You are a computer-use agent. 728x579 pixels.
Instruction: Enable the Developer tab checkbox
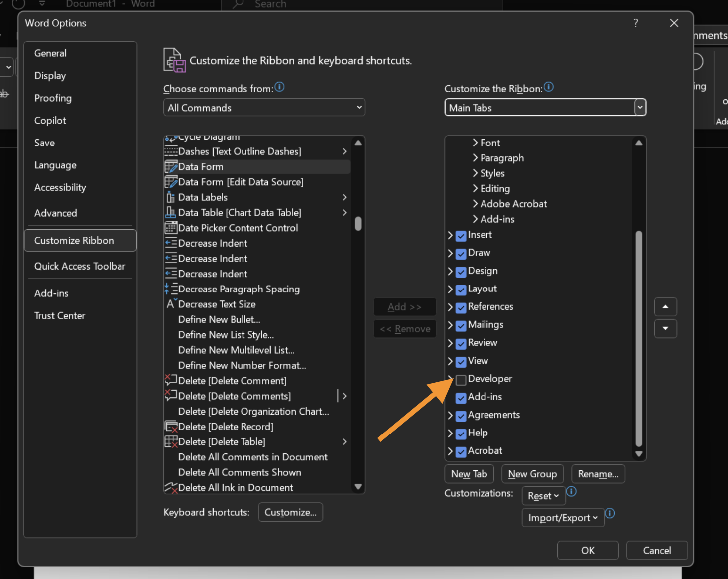click(461, 380)
